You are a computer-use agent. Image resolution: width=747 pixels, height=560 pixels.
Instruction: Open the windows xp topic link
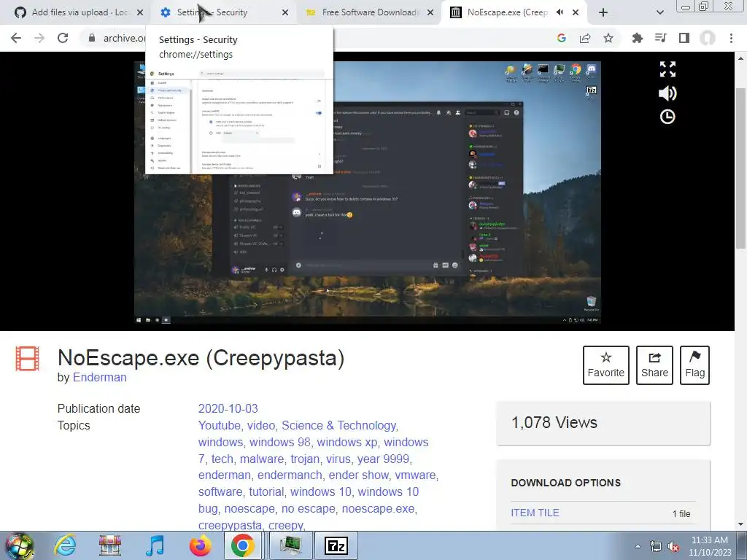pyautogui.click(x=347, y=442)
